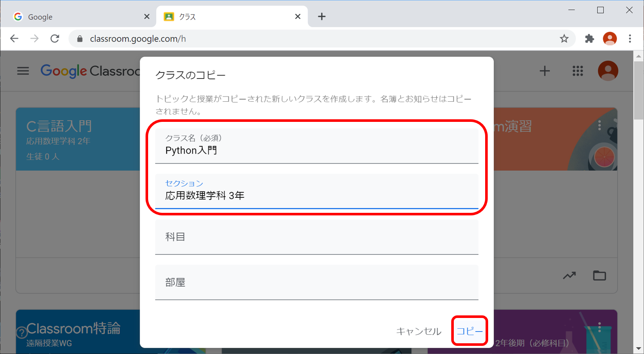Bookmark this page with star icon
The width and height of the screenshot is (644, 354).
click(564, 39)
